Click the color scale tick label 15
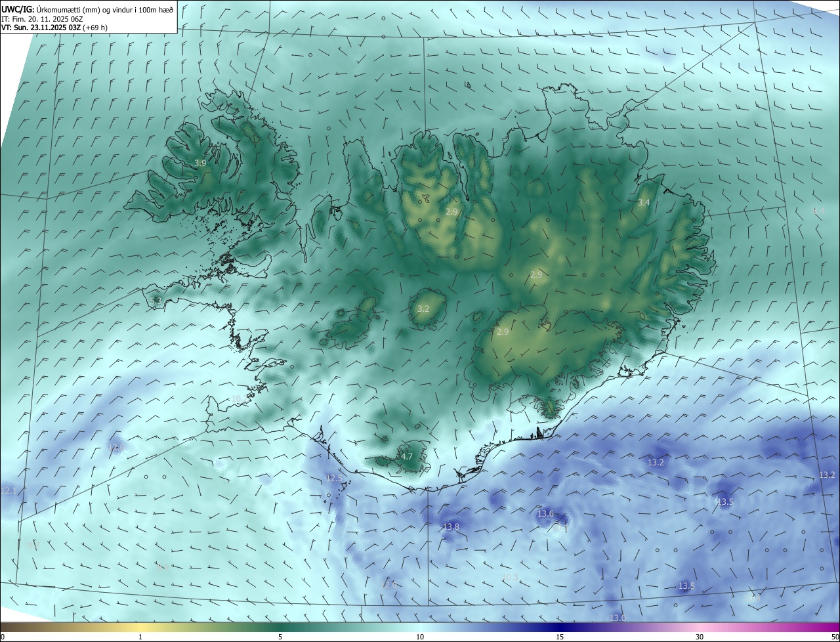 560,637
